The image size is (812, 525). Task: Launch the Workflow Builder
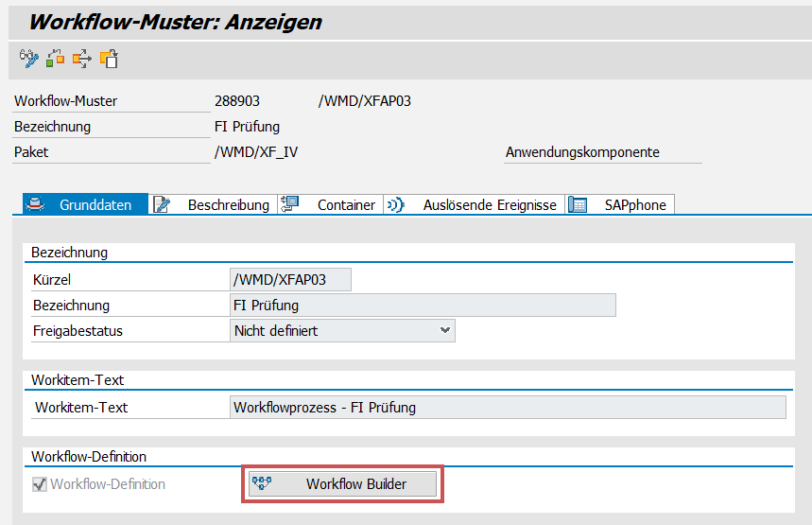click(342, 483)
